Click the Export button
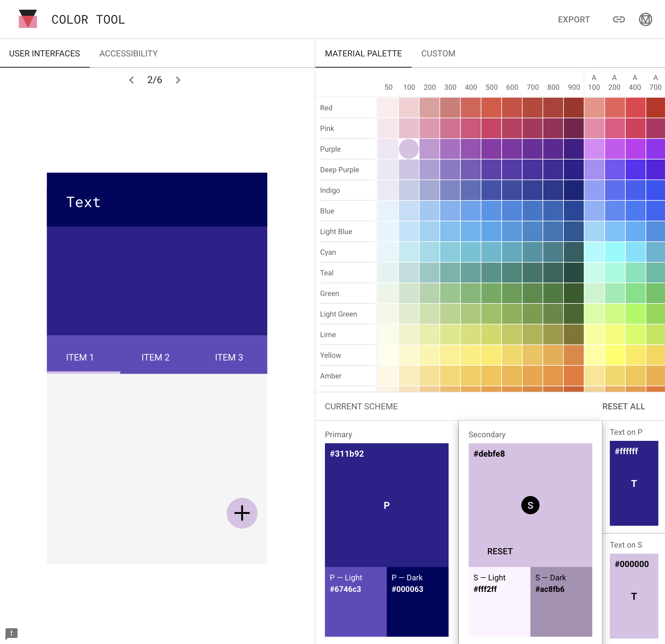The image size is (665, 644). 573,19
